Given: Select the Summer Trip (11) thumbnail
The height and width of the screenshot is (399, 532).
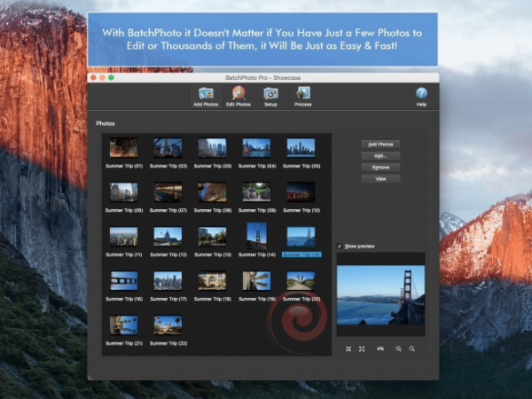Looking at the screenshot, I should click(124, 237).
